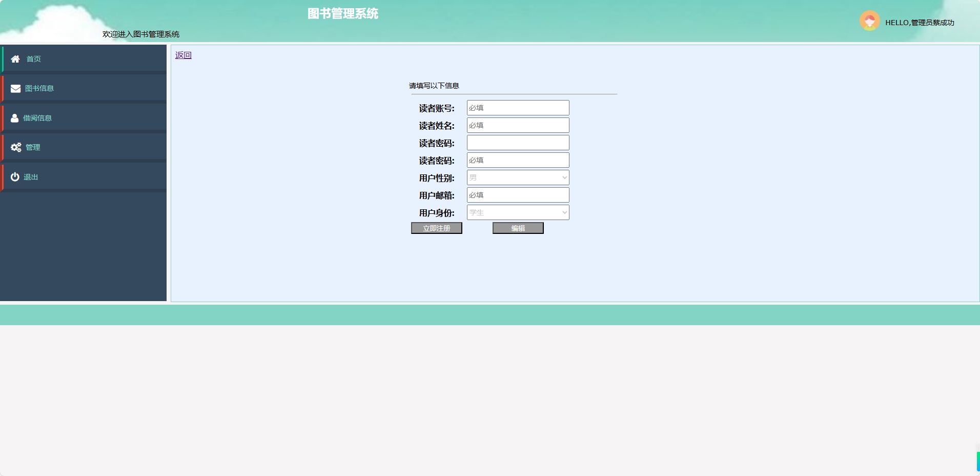This screenshot has height=476, width=980.
Task: Focus the 用户邮箱 email input field
Action: pos(517,195)
